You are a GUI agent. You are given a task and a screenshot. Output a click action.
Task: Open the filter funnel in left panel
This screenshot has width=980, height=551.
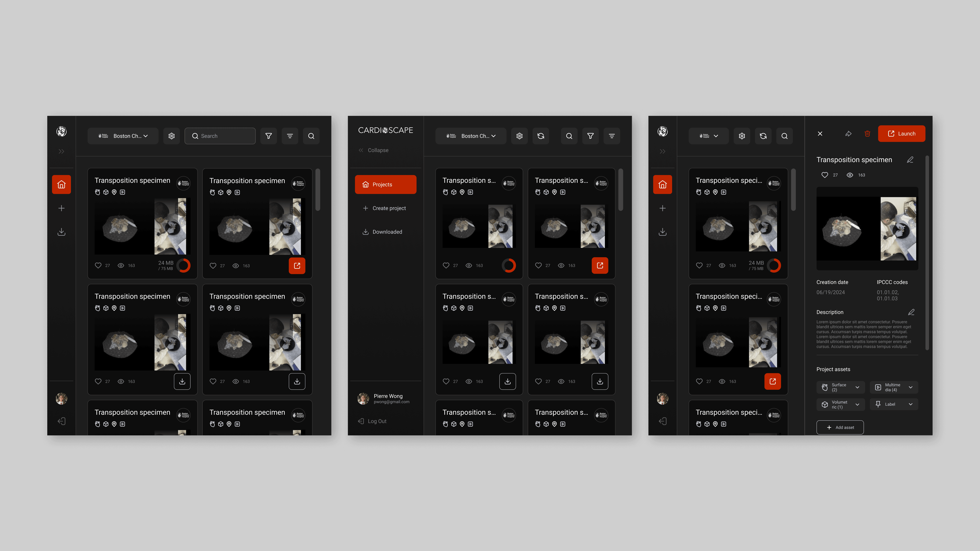tap(269, 136)
